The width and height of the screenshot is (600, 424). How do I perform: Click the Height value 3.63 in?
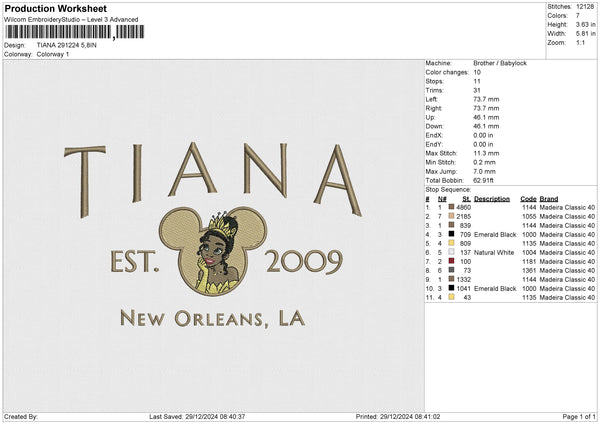[x=585, y=24]
